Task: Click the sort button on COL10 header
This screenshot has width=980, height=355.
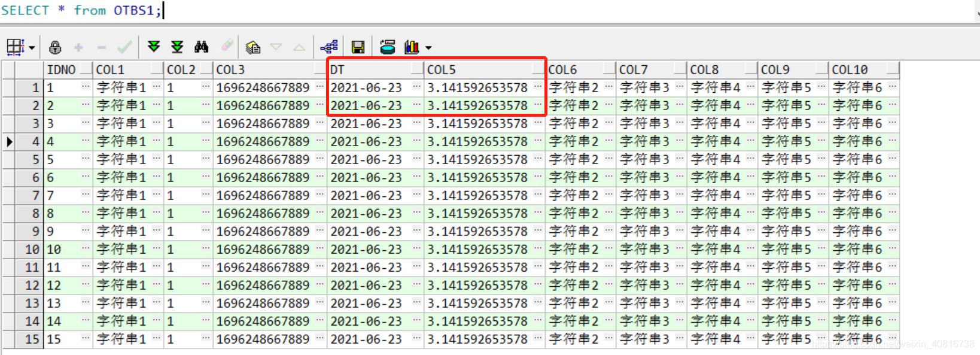Action: 893,69
